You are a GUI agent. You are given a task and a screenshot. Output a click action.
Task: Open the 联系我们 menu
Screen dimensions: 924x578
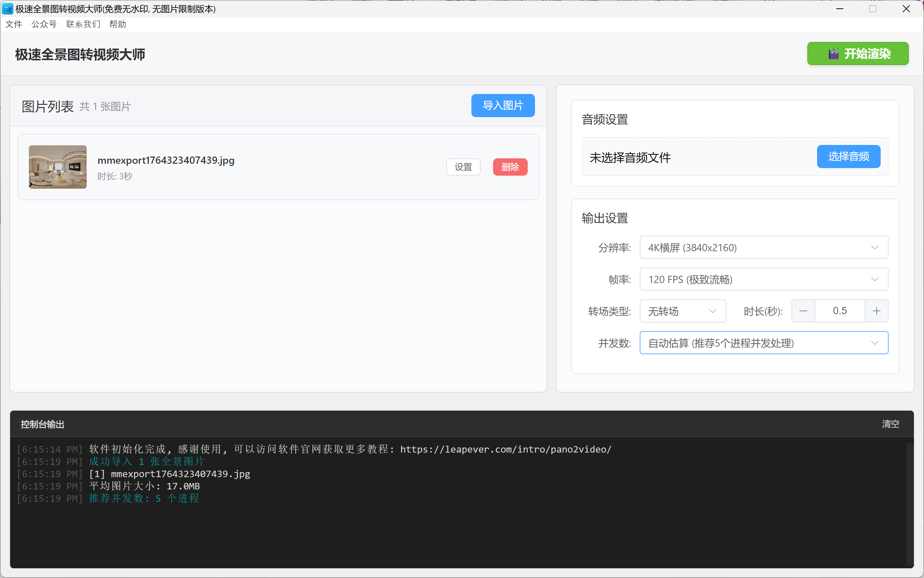[x=83, y=25]
